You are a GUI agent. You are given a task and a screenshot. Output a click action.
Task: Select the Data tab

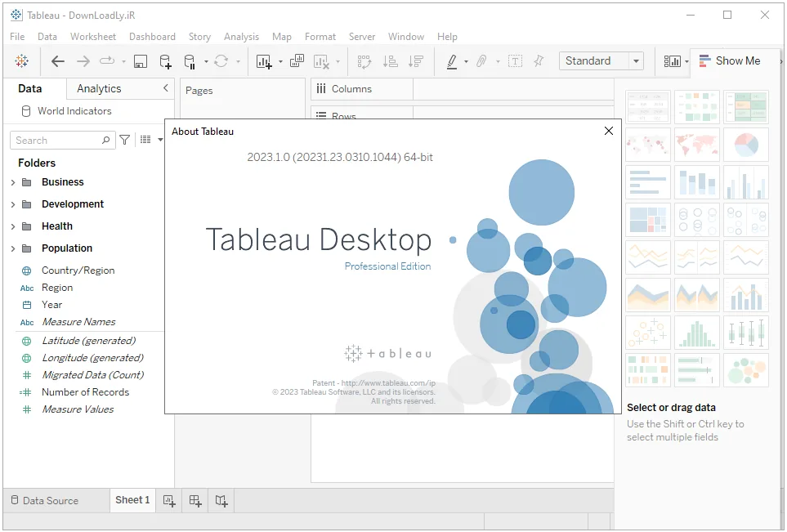(x=30, y=89)
